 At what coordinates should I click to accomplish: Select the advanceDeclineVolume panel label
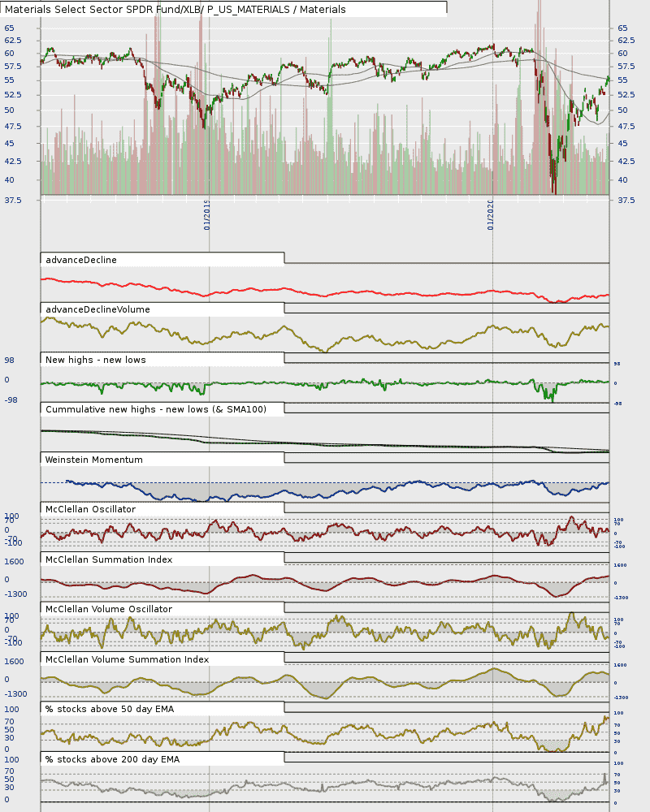click(97, 309)
